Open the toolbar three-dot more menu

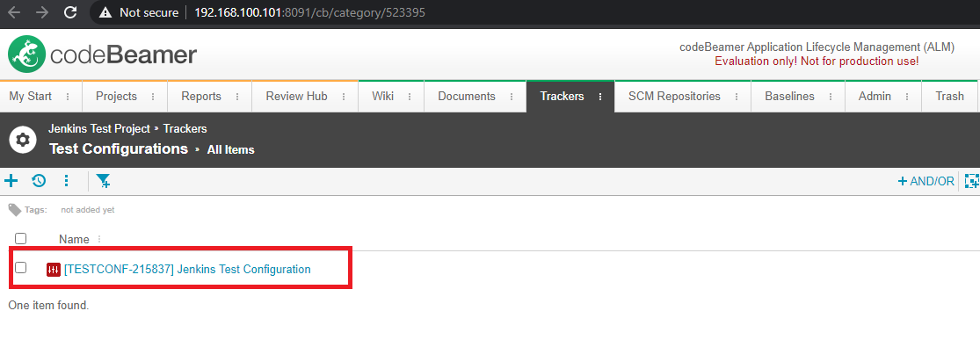[66, 181]
